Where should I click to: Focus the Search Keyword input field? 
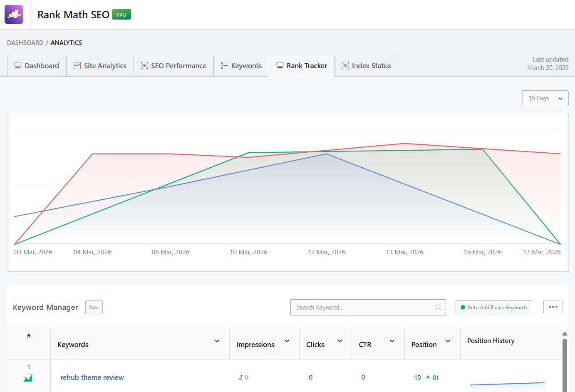(368, 308)
